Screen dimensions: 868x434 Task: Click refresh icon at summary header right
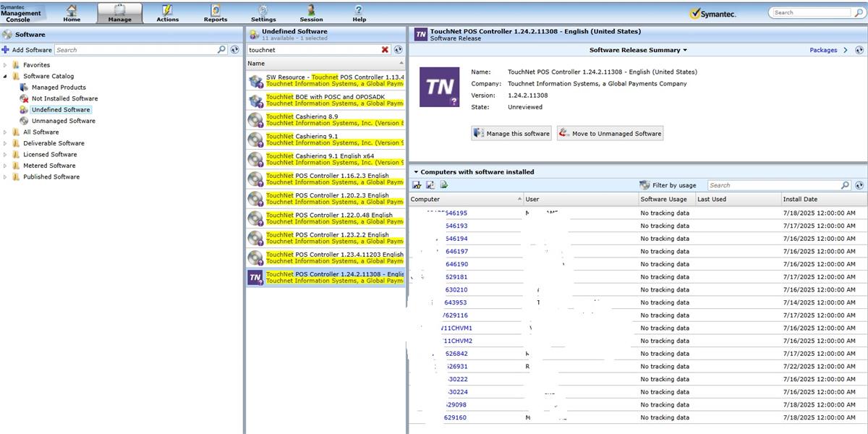coord(859,50)
